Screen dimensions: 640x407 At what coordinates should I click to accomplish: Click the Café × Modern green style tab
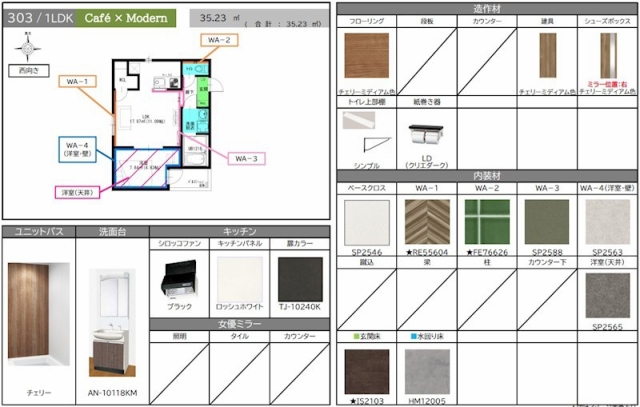click(127, 18)
